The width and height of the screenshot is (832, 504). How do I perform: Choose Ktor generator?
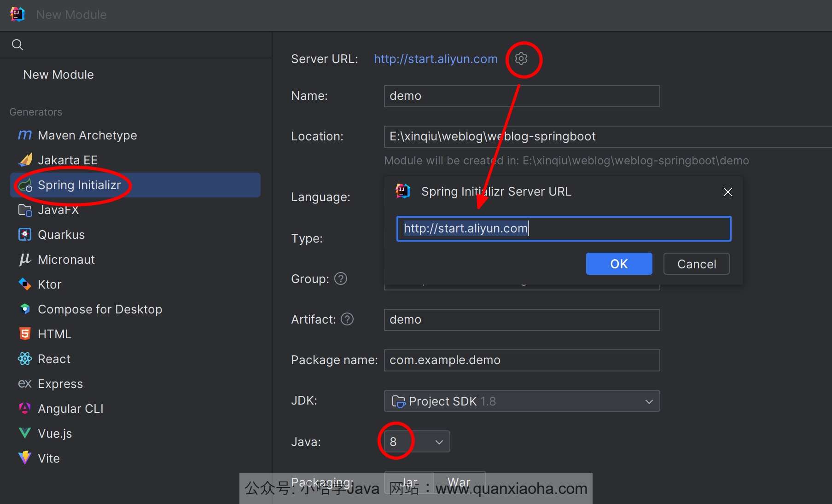tap(135, 284)
